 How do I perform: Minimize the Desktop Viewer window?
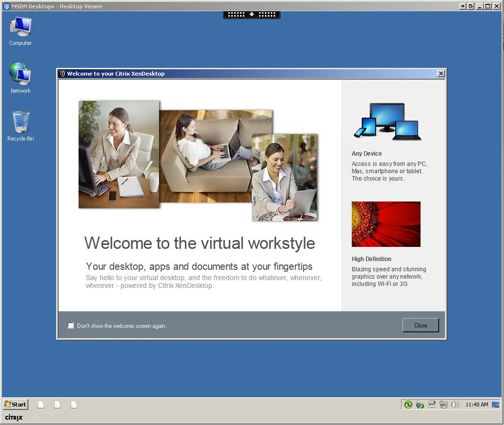[480, 6]
